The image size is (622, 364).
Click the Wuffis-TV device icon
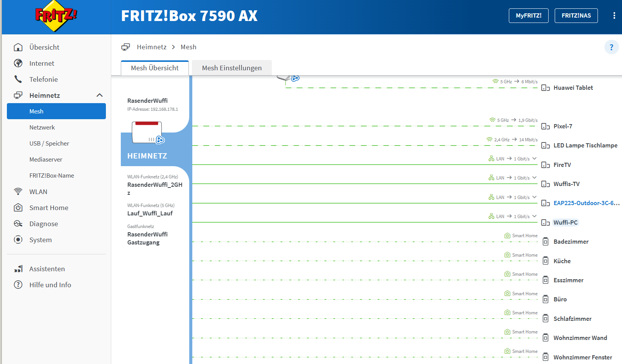[x=546, y=184]
